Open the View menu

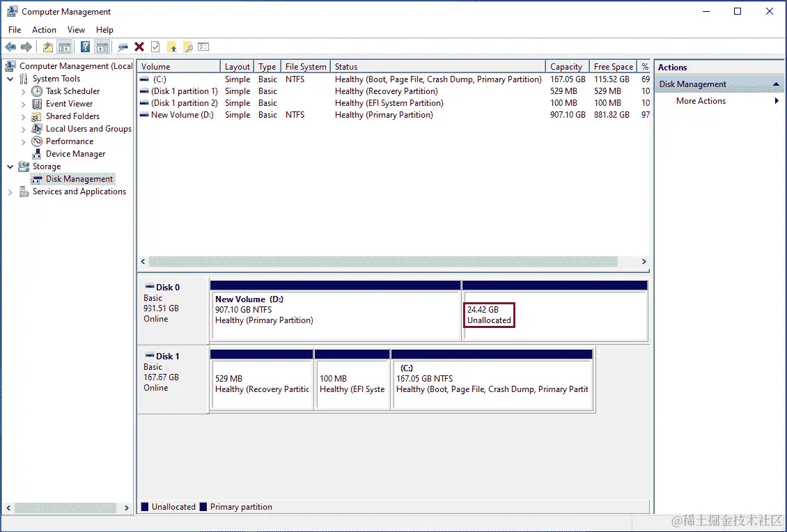[x=76, y=30]
